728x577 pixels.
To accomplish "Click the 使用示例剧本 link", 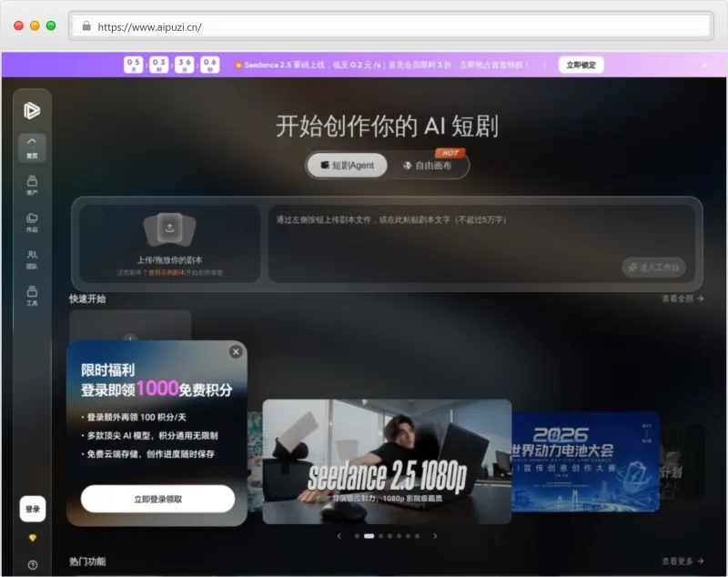I will click(x=167, y=273).
